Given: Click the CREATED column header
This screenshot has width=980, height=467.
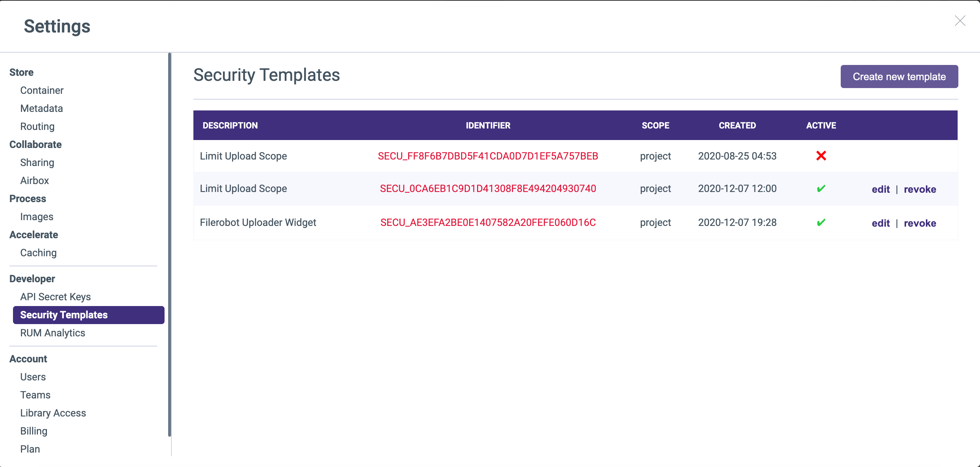Looking at the screenshot, I should [736, 125].
